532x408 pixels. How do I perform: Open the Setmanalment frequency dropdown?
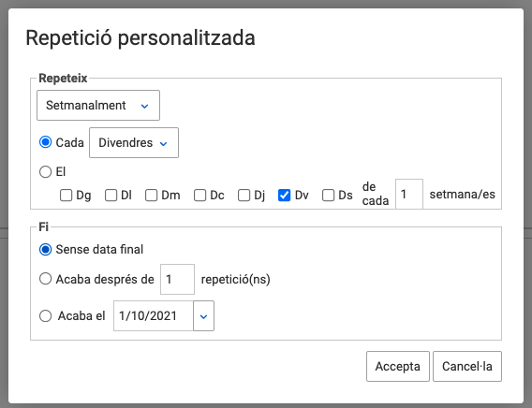coord(98,105)
